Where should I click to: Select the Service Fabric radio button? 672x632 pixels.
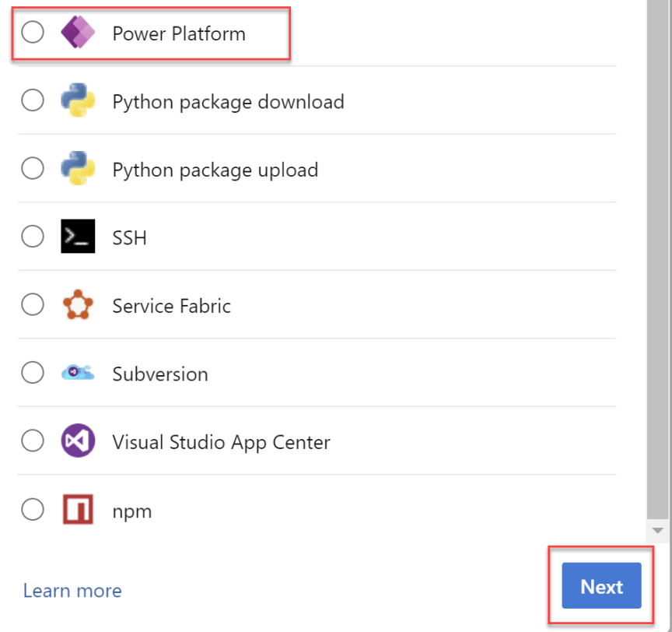(x=33, y=304)
